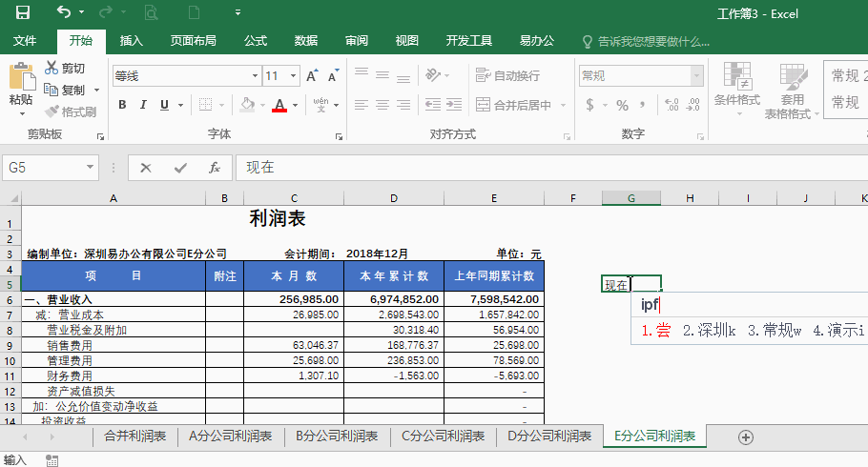
Task: Decrease font size with the small A icon
Action: (x=333, y=76)
